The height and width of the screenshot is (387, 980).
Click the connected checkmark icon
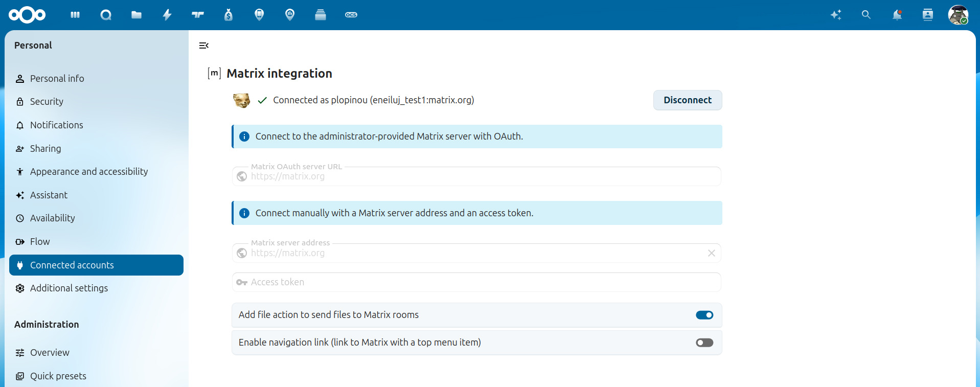(x=262, y=100)
